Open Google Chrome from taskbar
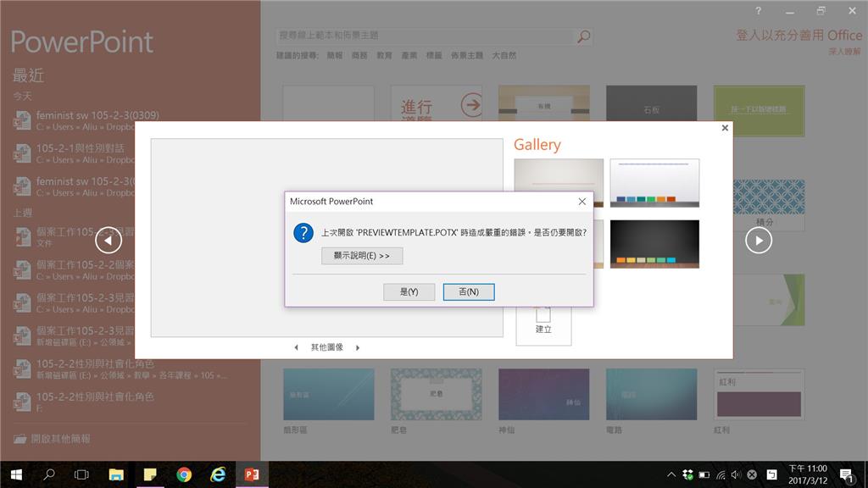 pos(184,474)
